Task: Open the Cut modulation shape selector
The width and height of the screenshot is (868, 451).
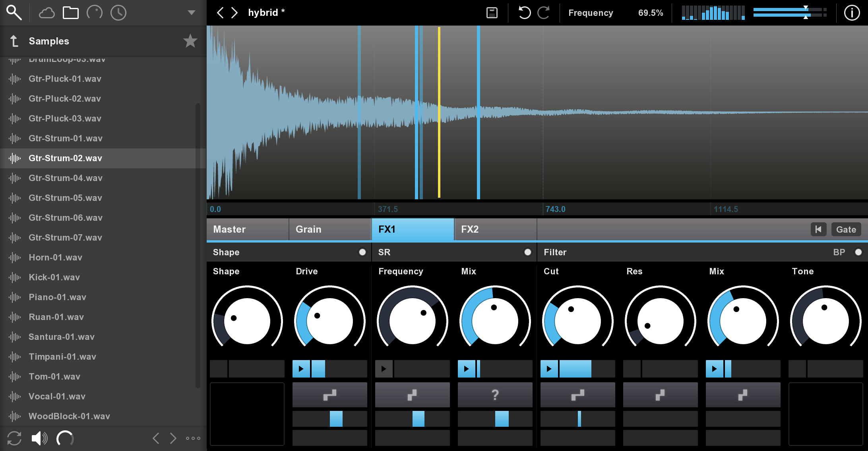Action: (x=578, y=395)
